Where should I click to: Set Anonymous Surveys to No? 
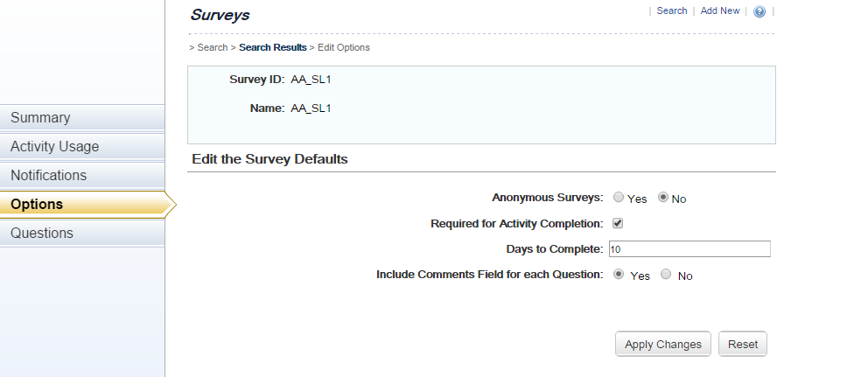pos(662,197)
